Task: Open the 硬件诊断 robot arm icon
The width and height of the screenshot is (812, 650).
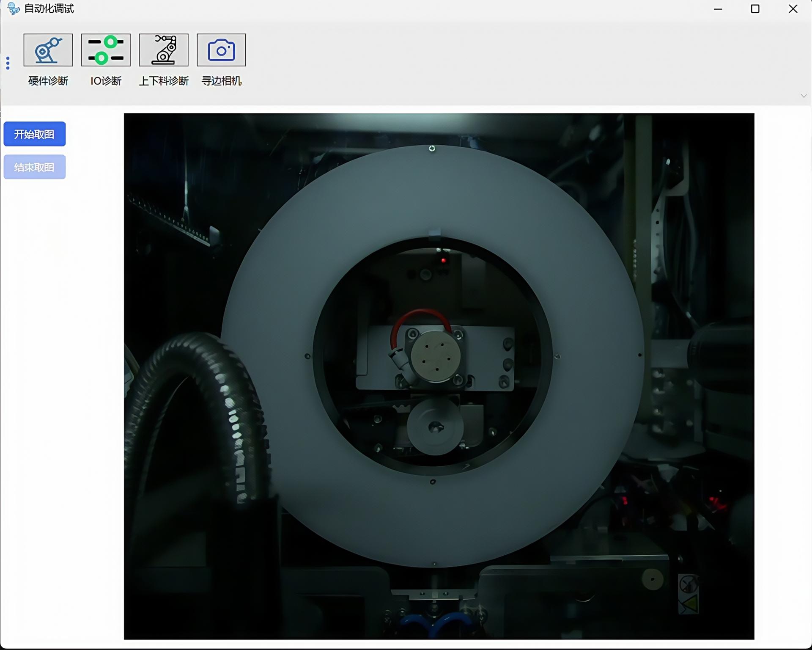Action: point(48,50)
